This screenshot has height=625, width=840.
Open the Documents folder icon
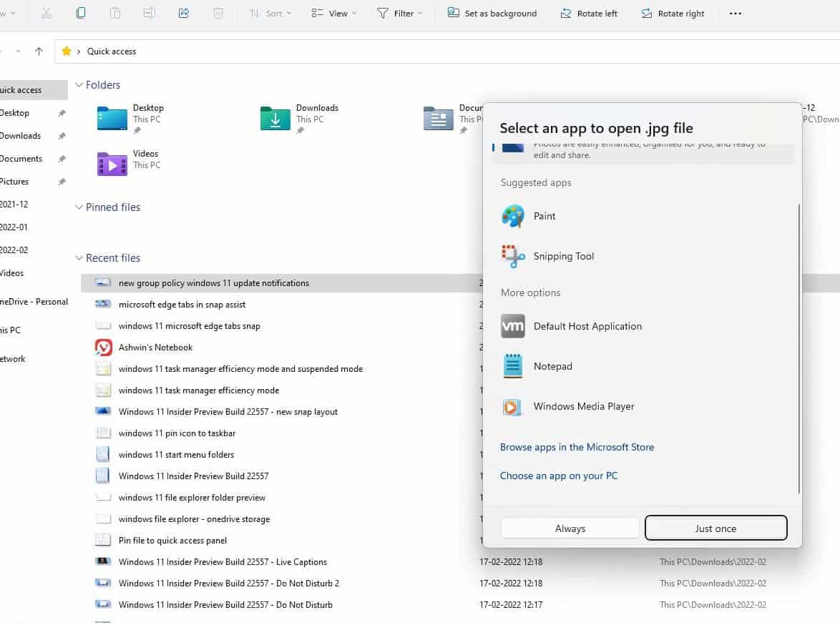[438, 119]
